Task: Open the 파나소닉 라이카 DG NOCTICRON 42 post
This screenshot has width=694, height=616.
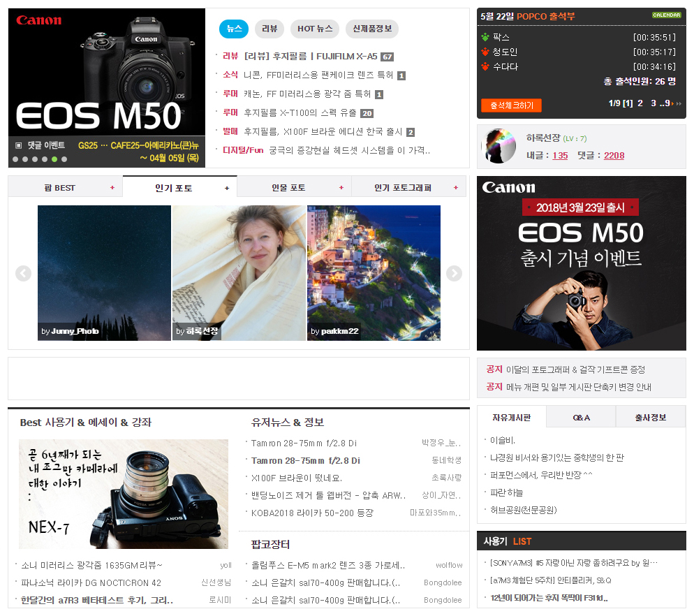Action: (x=91, y=582)
